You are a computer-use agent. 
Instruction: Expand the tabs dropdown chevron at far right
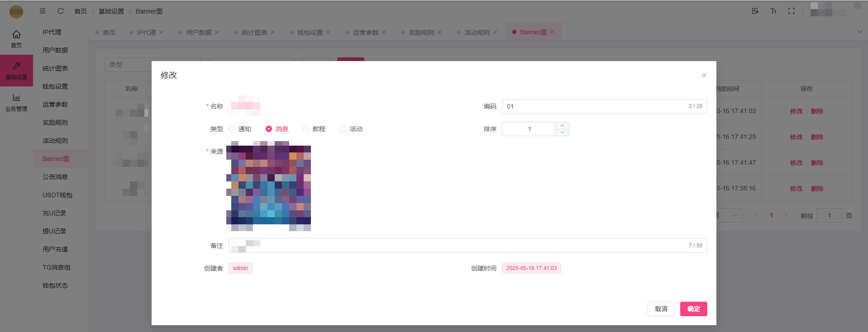point(859,32)
